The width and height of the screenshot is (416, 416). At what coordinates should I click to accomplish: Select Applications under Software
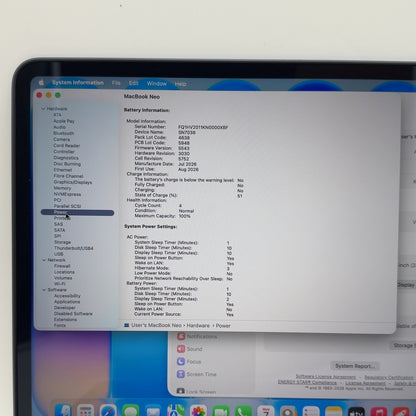coord(67,302)
